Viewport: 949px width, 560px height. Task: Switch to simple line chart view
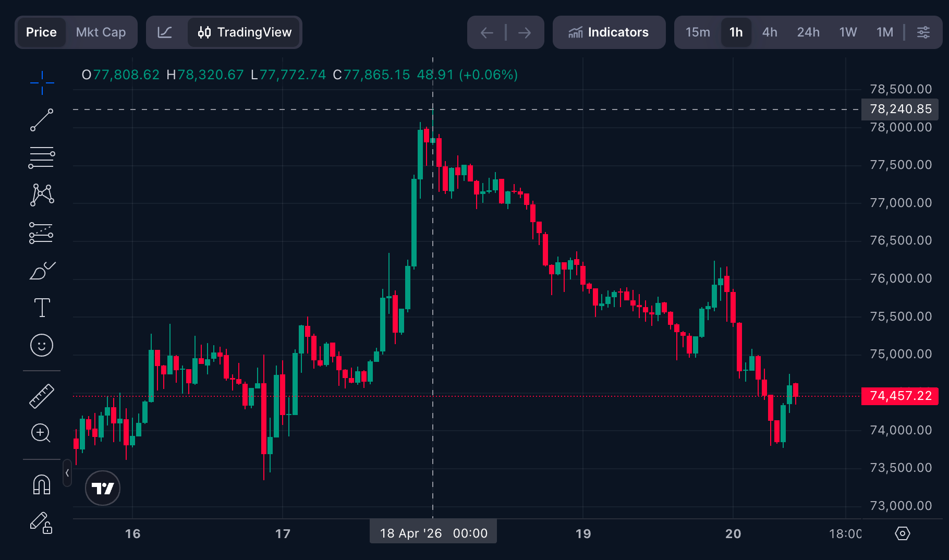[x=165, y=32]
